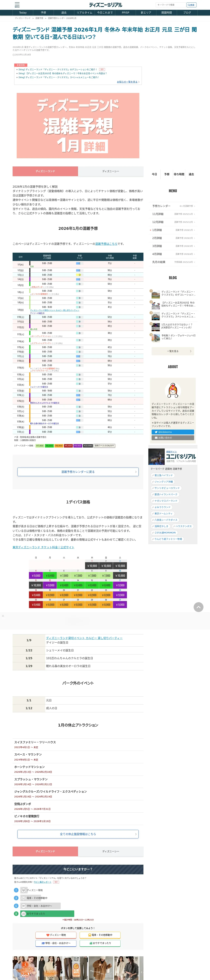The height and width of the screenshot is (980, 210).
Task: Open the 2月詳細 menu entry
Action: point(173,238)
